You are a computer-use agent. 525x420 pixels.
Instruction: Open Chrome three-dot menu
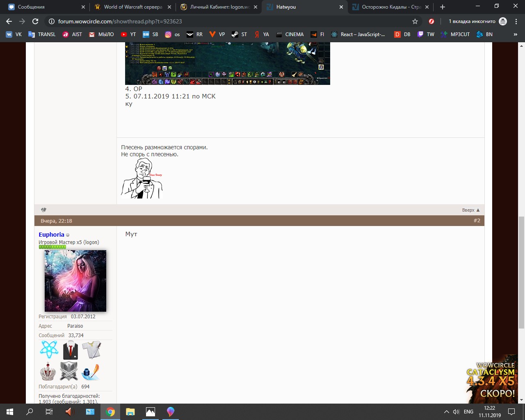point(516,21)
